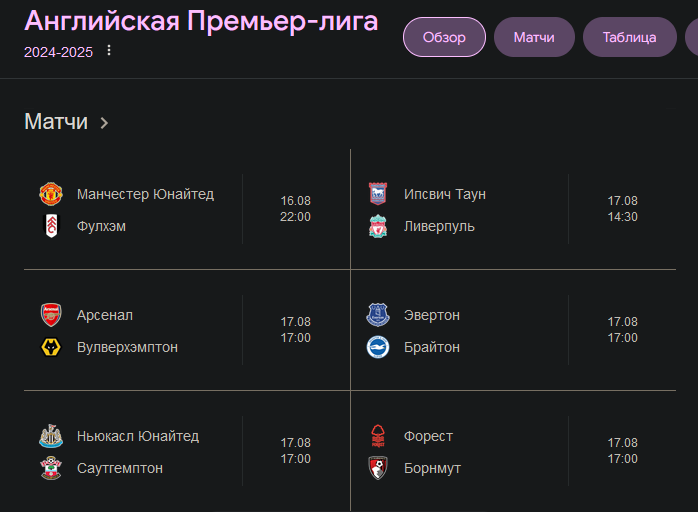Open the three-dot options menu
The width and height of the screenshot is (698, 512).
pyautogui.click(x=109, y=50)
